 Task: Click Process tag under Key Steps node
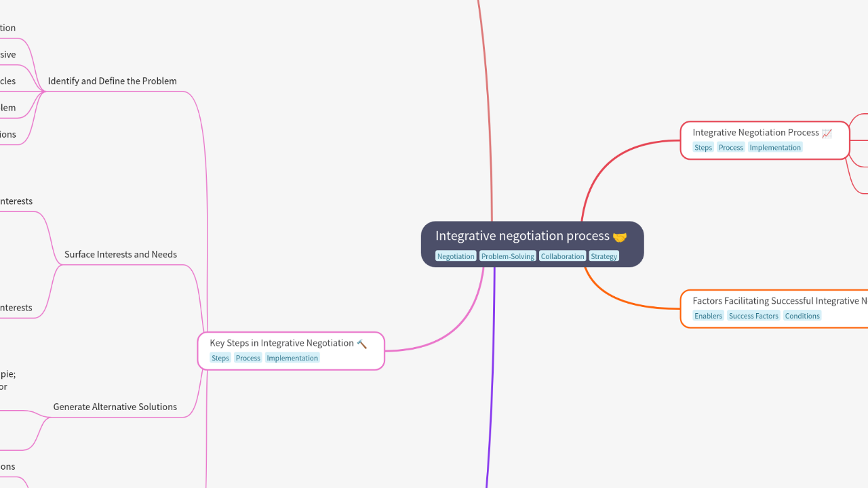click(x=248, y=358)
